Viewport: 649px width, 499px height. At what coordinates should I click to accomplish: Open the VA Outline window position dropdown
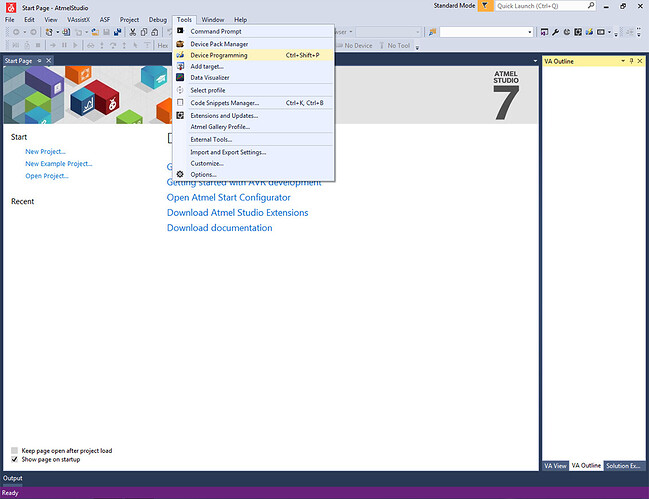(623, 61)
